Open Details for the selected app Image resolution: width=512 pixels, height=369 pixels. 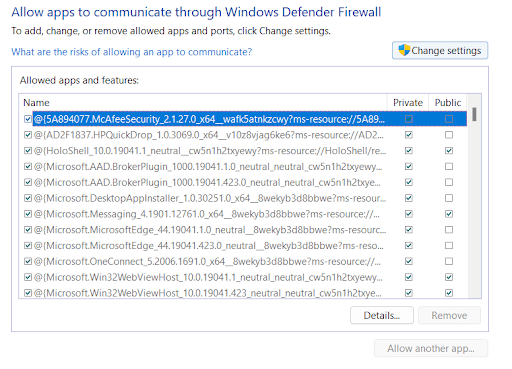pos(382,315)
